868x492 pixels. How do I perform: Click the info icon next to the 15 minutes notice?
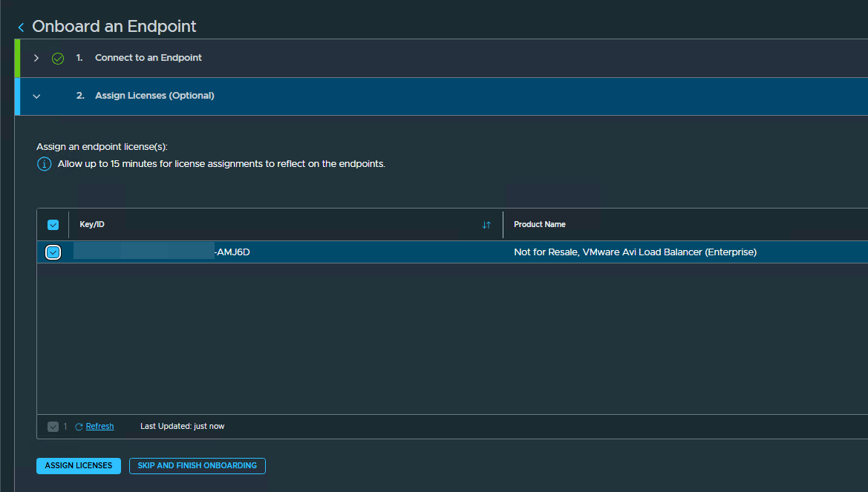point(45,164)
